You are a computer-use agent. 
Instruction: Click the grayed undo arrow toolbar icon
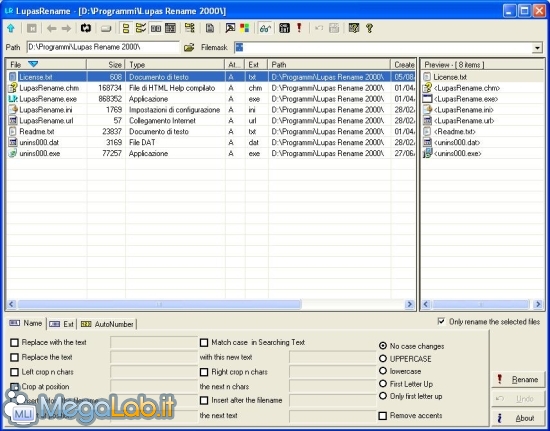click(319, 28)
